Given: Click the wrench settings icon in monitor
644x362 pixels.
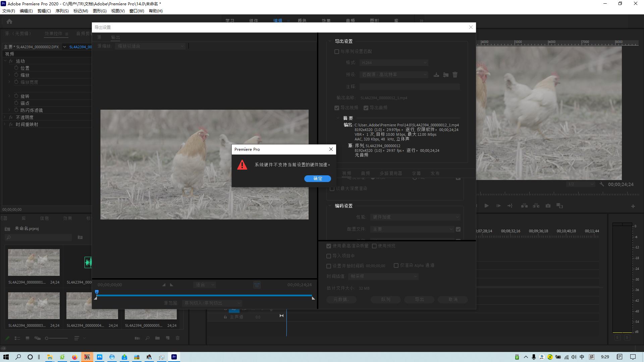Looking at the screenshot, I should point(602,184).
